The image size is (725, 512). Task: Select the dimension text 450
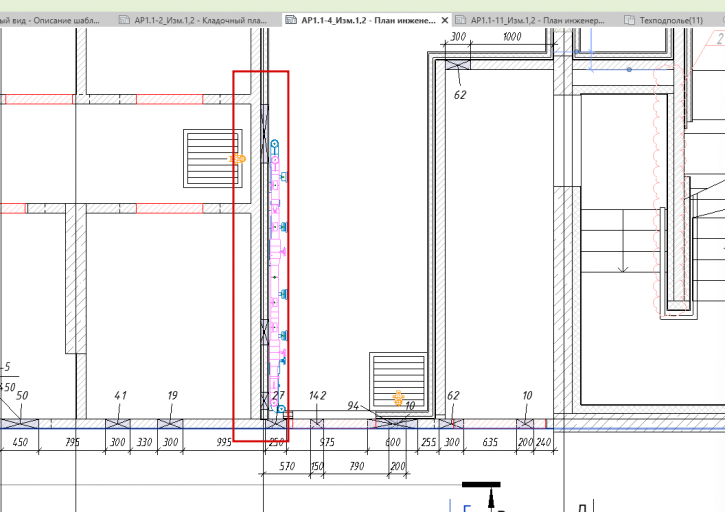(20, 442)
